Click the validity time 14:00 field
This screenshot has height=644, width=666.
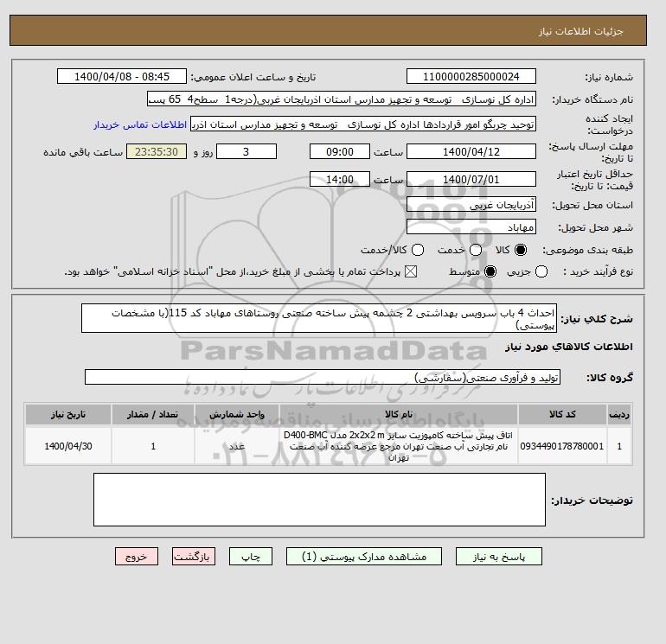tap(340, 179)
